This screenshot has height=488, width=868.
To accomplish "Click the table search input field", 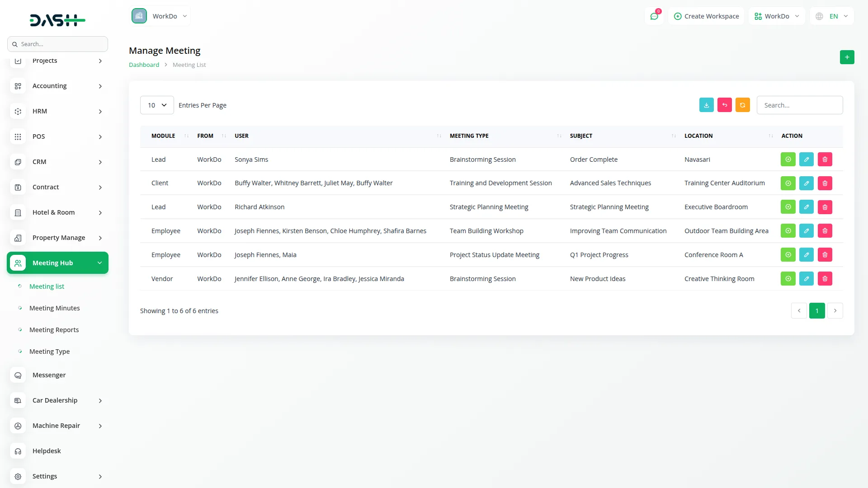I will click(x=799, y=105).
